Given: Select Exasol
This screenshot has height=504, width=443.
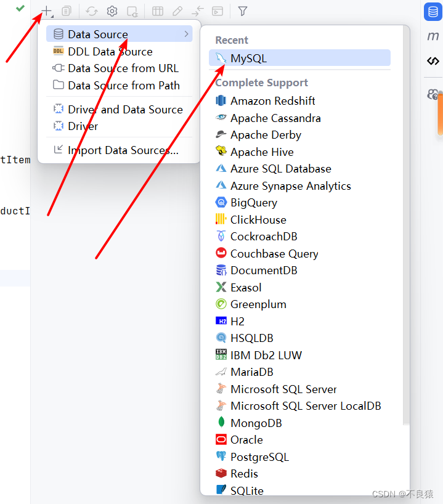Looking at the screenshot, I should (x=299, y=287).
